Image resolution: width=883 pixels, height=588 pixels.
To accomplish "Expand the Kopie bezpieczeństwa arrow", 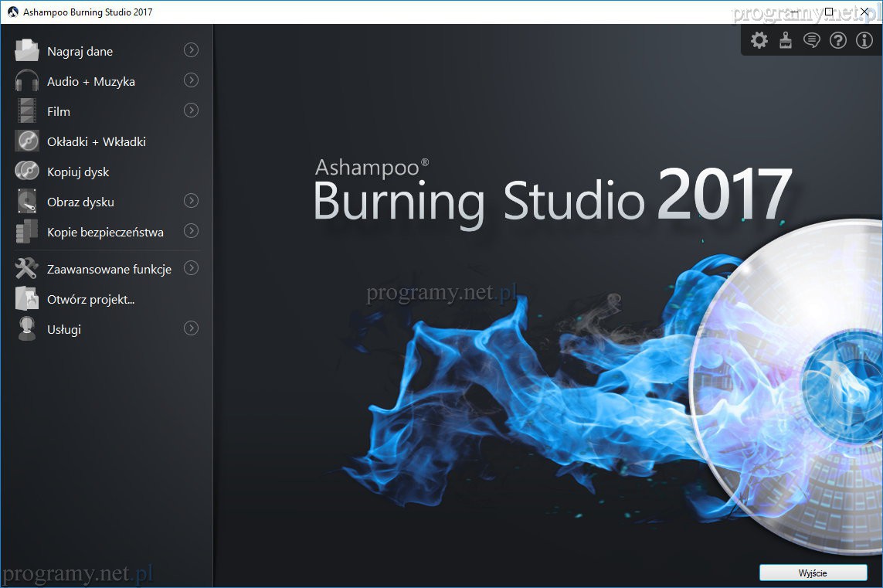I will (191, 231).
